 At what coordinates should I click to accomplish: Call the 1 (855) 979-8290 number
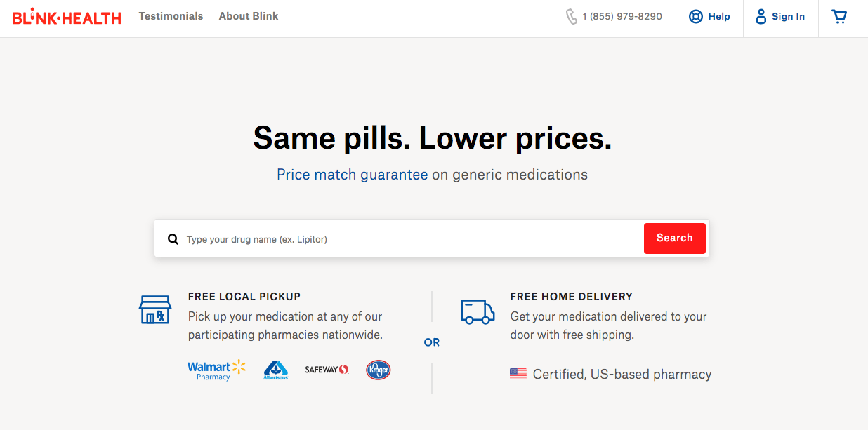pos(622,17)
